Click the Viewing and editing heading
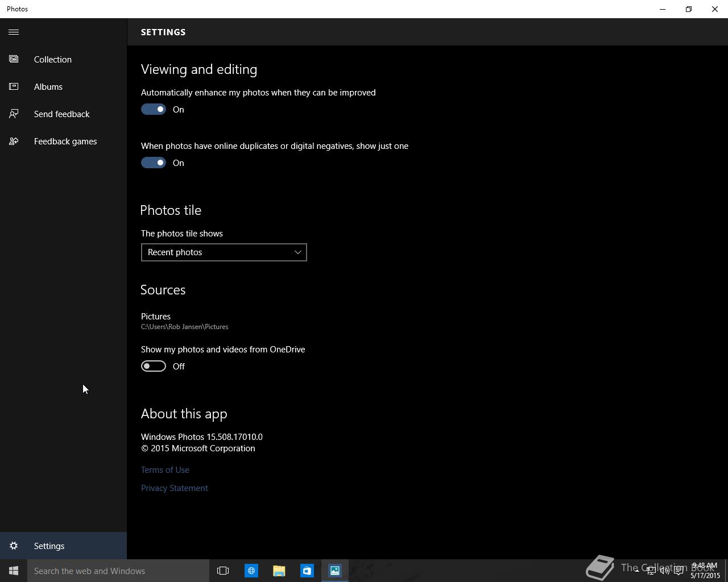This screenshot has width=728, height=582. 199,69
